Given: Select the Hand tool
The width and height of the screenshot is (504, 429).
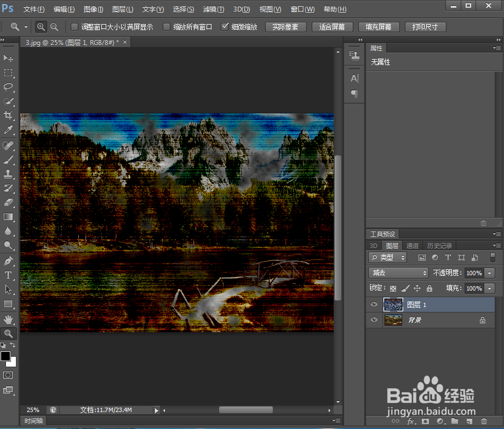Looking at the screenshot, I should pyautogui.click(x=8, y=320).
